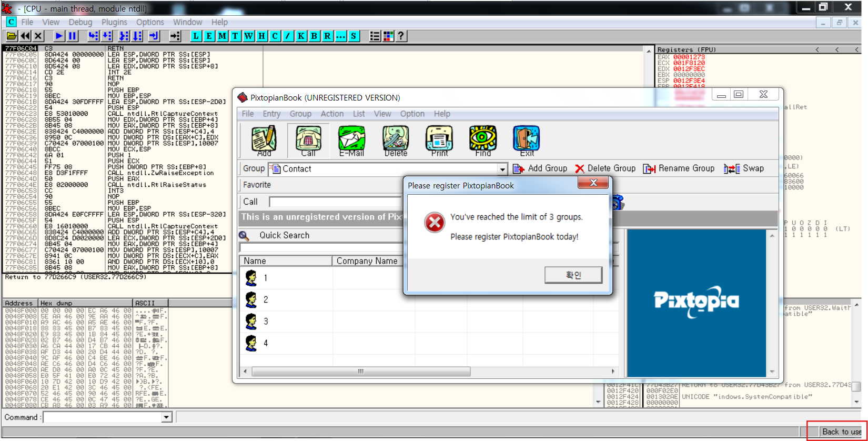This screenshot has height=441, width=868.
Task: Click the debugging options list icon
Action: [x=375, y=36]
